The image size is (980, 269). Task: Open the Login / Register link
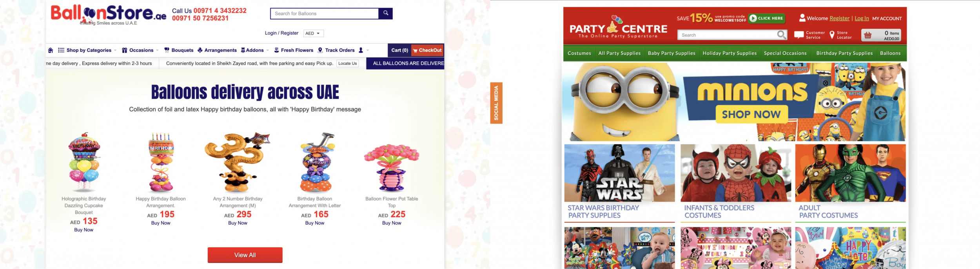(281, 33)
